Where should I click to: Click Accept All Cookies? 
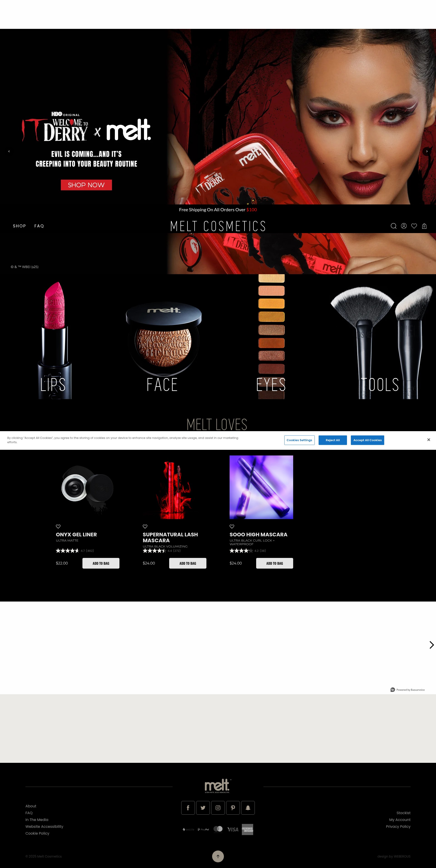[x=367, y=440]
